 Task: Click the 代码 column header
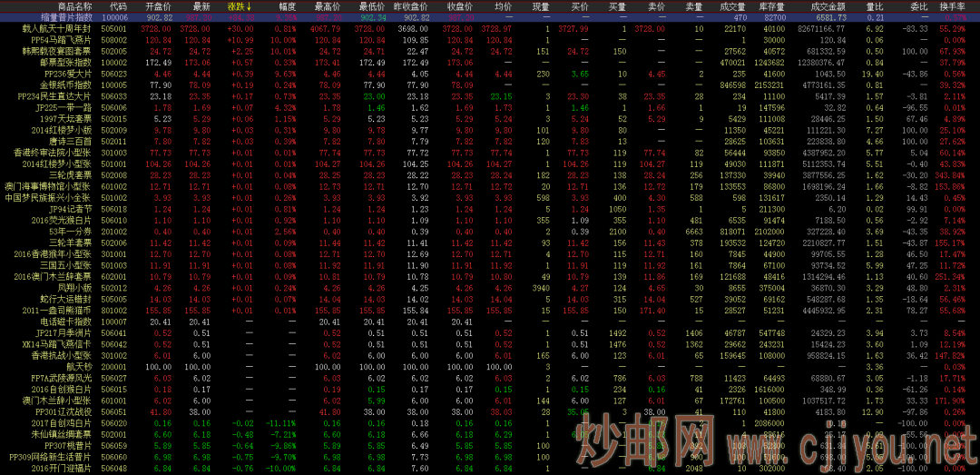click(x=117, y=6)
